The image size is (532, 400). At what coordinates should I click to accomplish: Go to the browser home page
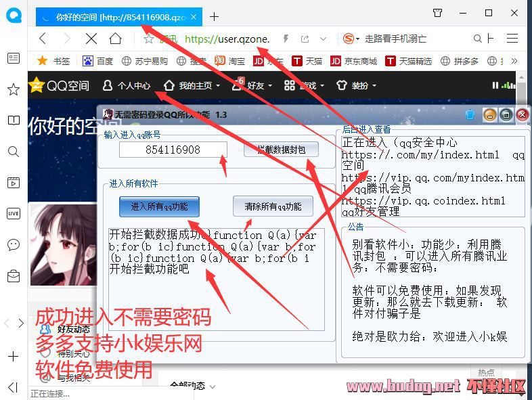(116, 39)
